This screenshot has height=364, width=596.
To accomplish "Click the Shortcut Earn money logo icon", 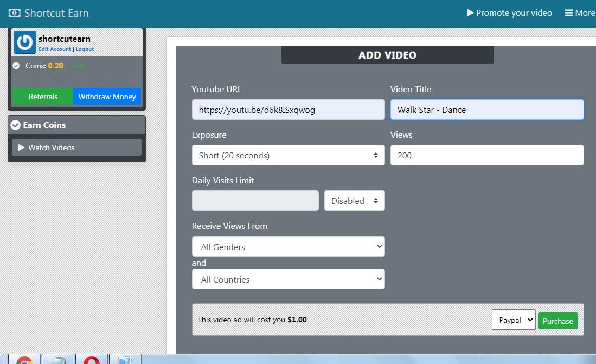I will (x=14, y=13).
